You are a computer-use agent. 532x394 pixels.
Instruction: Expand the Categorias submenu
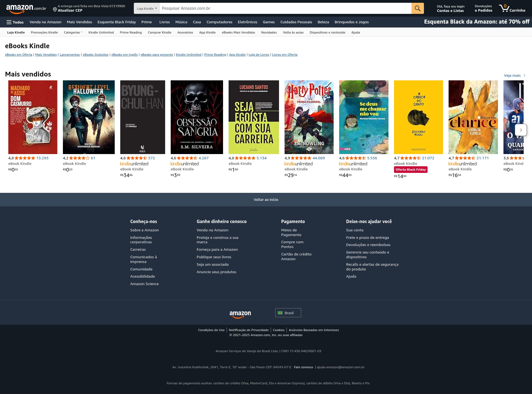pos(73,32)
